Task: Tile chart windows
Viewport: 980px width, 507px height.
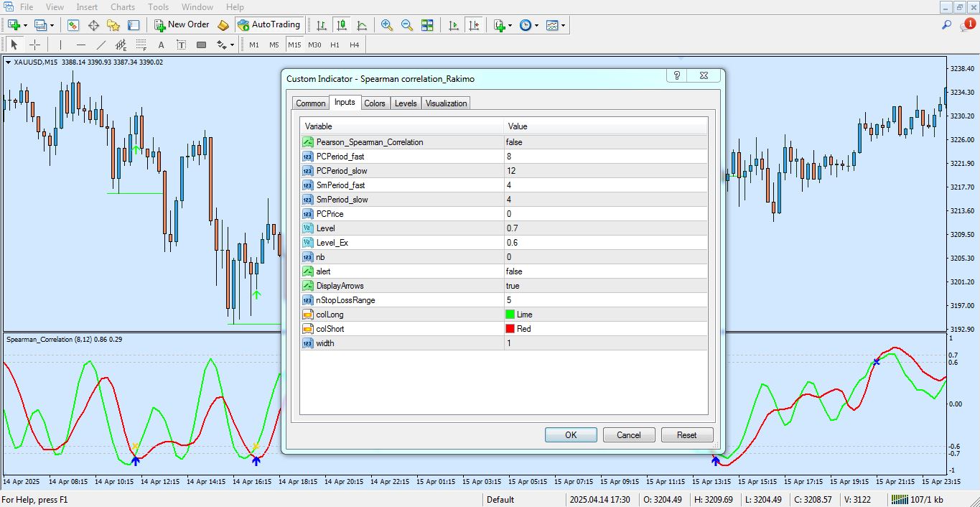Action: (x=429, y=24)
